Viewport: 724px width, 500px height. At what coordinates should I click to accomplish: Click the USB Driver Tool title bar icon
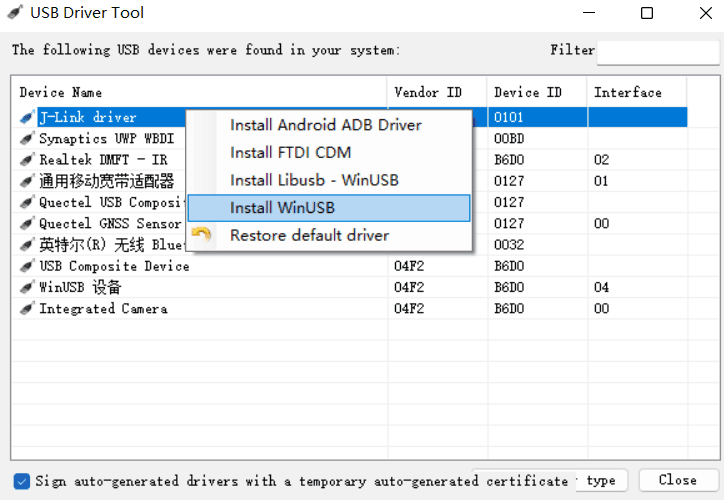[14, 13]
